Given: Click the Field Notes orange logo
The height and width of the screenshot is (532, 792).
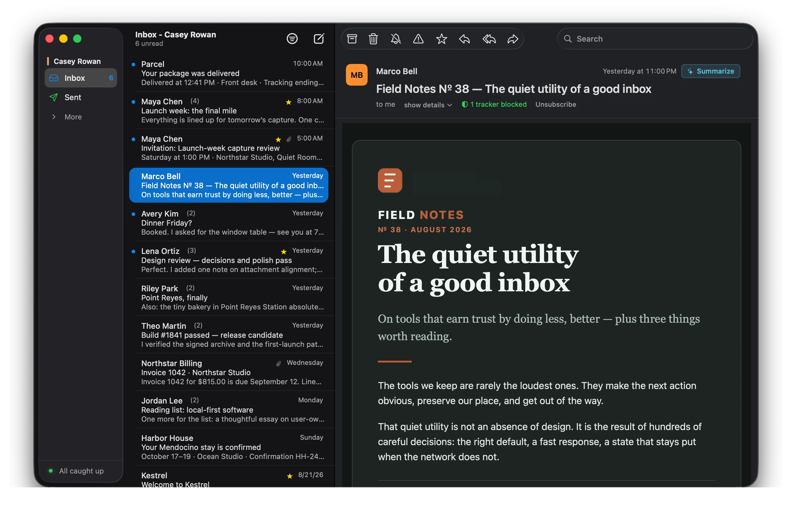Looking at the screenshot, I should tap(390, 180).
